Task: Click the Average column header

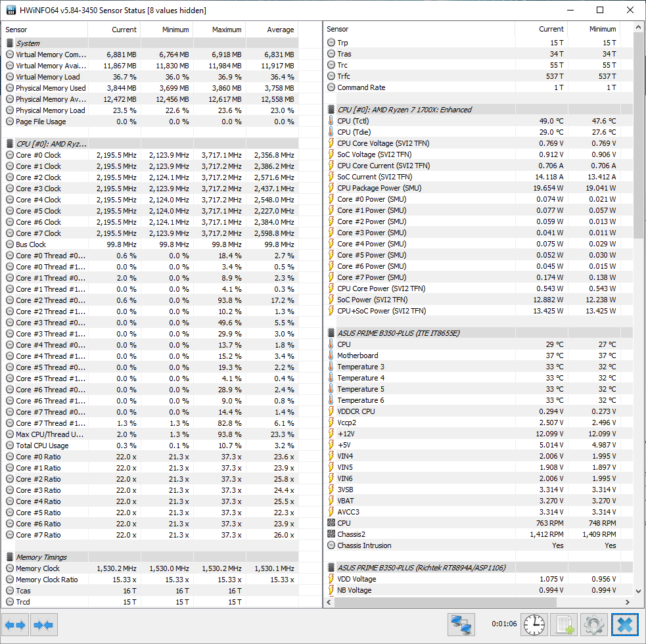Action: [272, 30]
